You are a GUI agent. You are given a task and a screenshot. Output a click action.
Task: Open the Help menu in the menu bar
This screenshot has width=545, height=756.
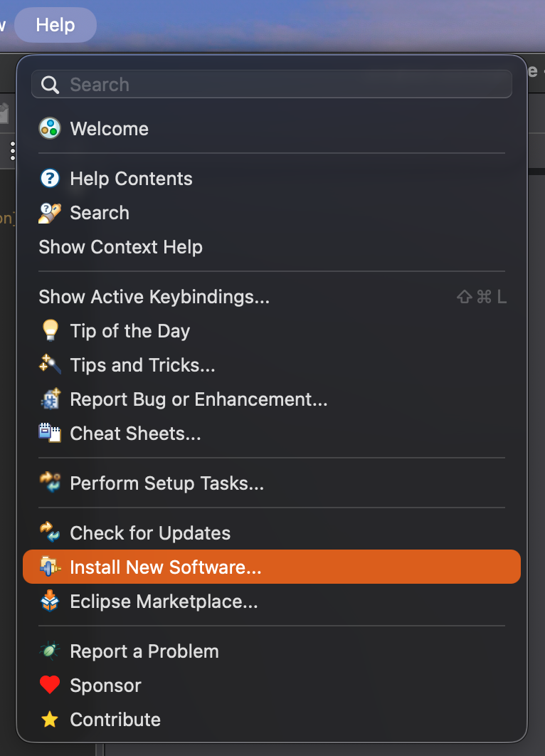pyautogui.click(x=55, y=25)
